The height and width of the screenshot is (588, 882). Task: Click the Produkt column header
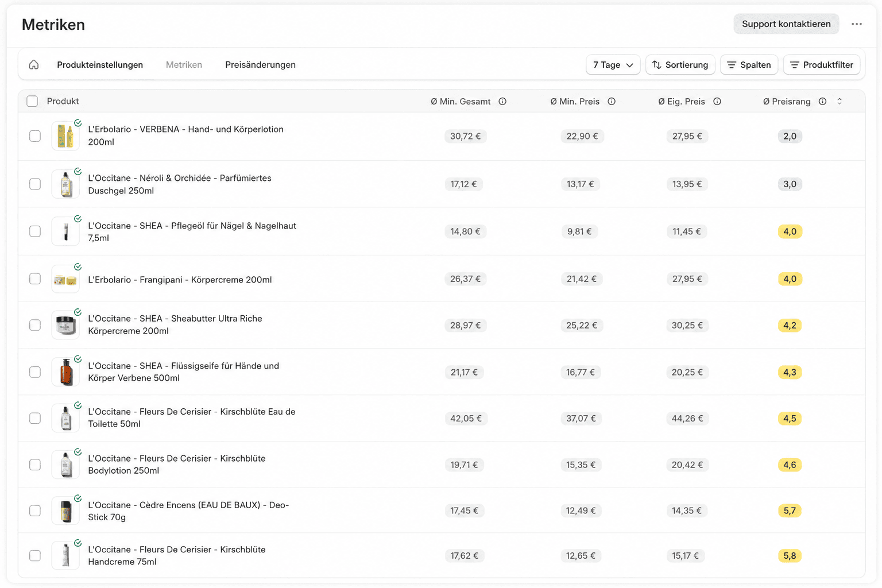coord(63,101)
